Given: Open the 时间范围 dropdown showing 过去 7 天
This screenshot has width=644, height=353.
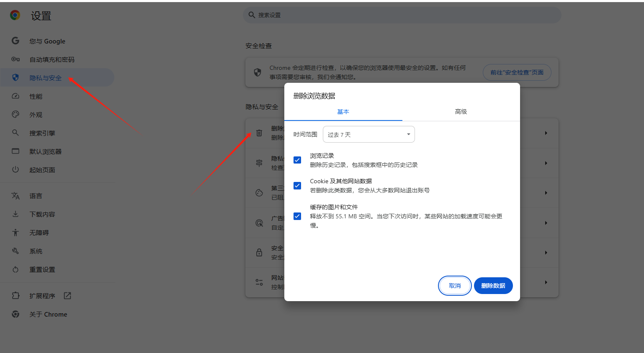Looking at the screenshot, I should (369, 134).
